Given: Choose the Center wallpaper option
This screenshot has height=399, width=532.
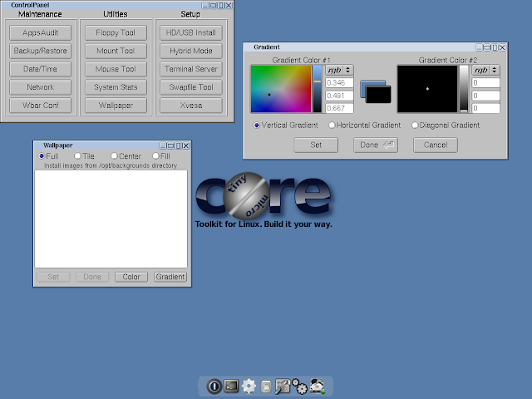Looking at the screenshot, I should [x=114, y=156].
